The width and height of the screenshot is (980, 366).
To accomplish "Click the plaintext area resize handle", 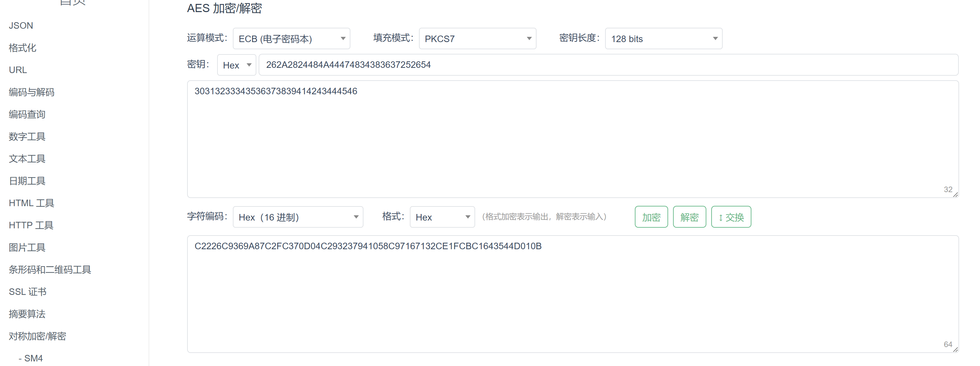I will [x=955, y=195].
